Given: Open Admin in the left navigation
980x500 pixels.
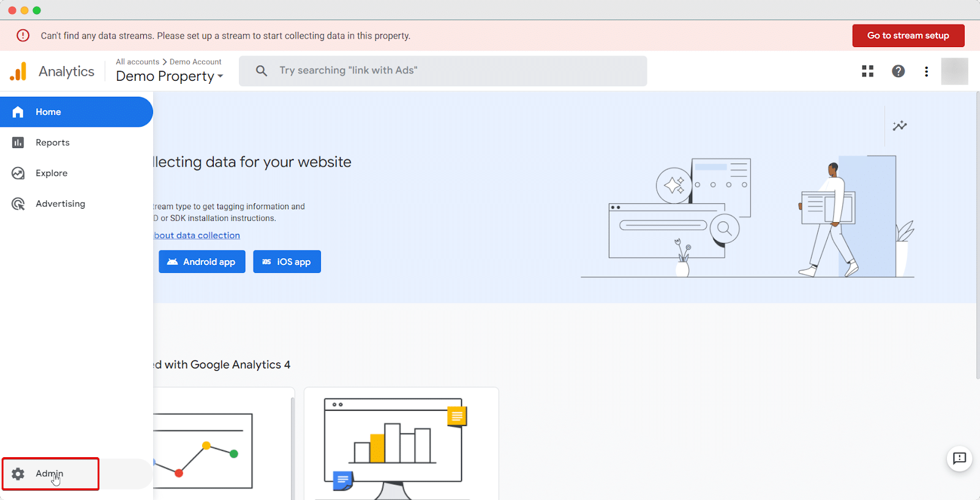Looking at the screenshot, I should [76, 474].
